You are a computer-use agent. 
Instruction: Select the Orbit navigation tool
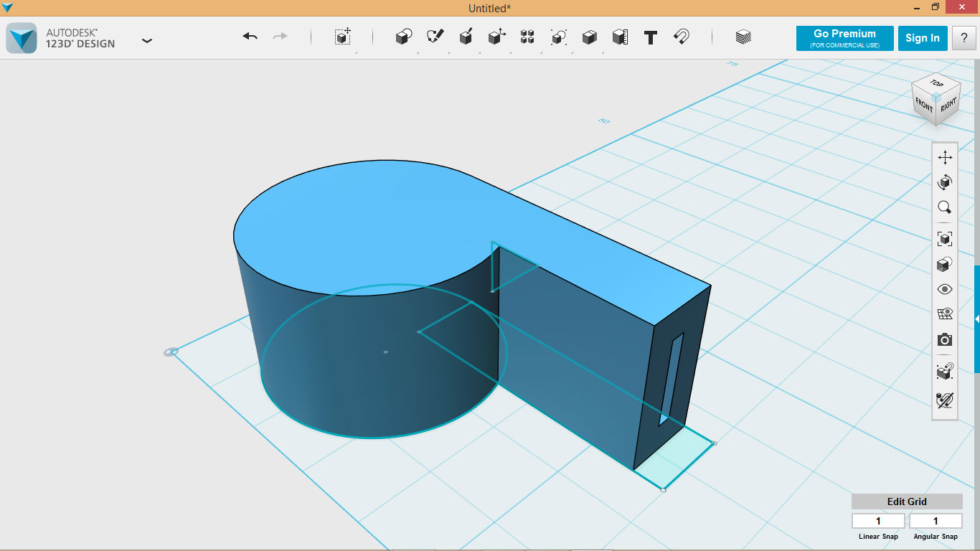[x=945, y=182]
